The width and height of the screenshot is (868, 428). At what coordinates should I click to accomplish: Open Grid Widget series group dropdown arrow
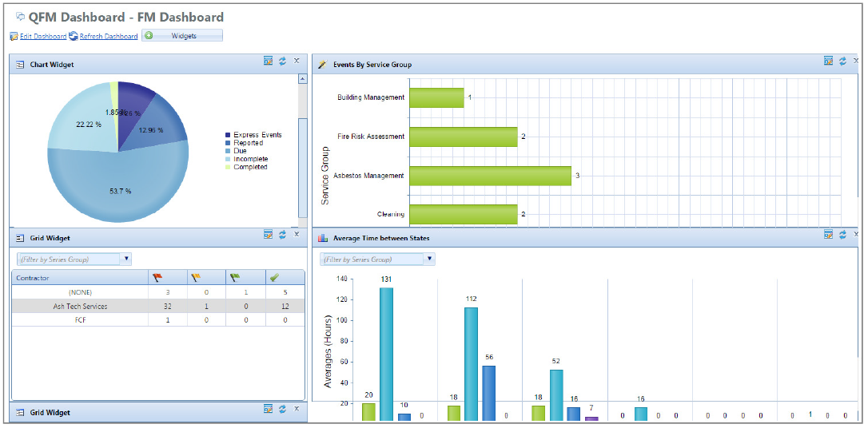click(x=126, y=259)
